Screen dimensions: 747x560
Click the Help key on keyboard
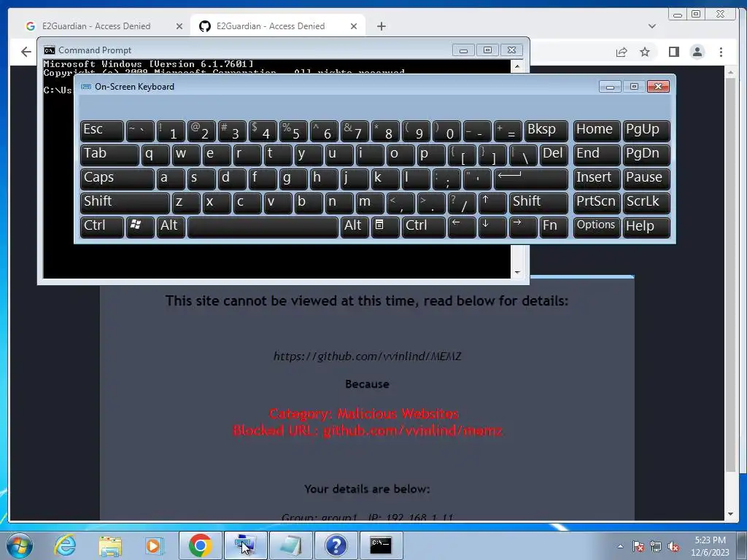pos(646,227)
